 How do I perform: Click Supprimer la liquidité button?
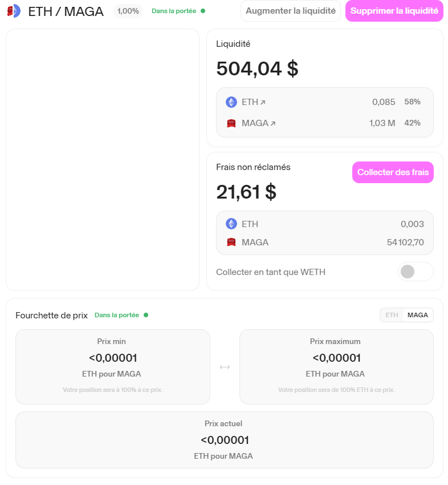coord(394,11)
